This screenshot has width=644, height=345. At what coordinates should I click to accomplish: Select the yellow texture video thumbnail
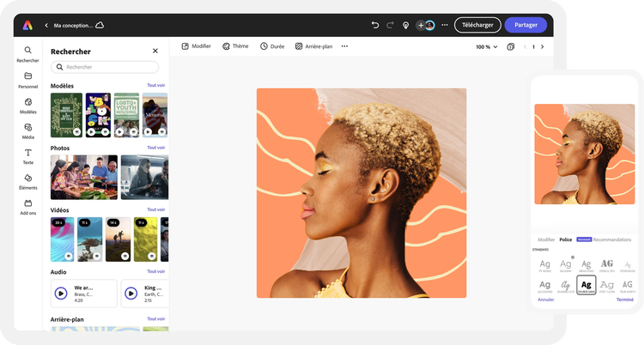(145, 239)
